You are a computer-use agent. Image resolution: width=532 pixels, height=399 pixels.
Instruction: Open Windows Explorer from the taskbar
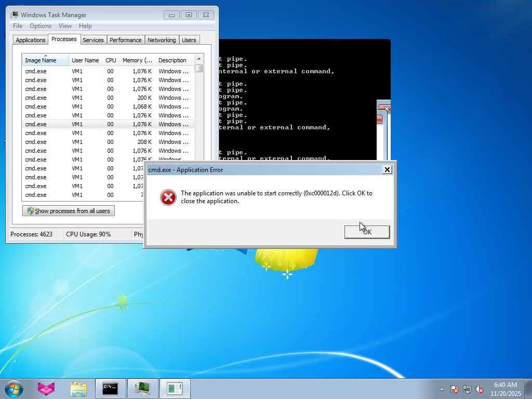pos(79,389)
